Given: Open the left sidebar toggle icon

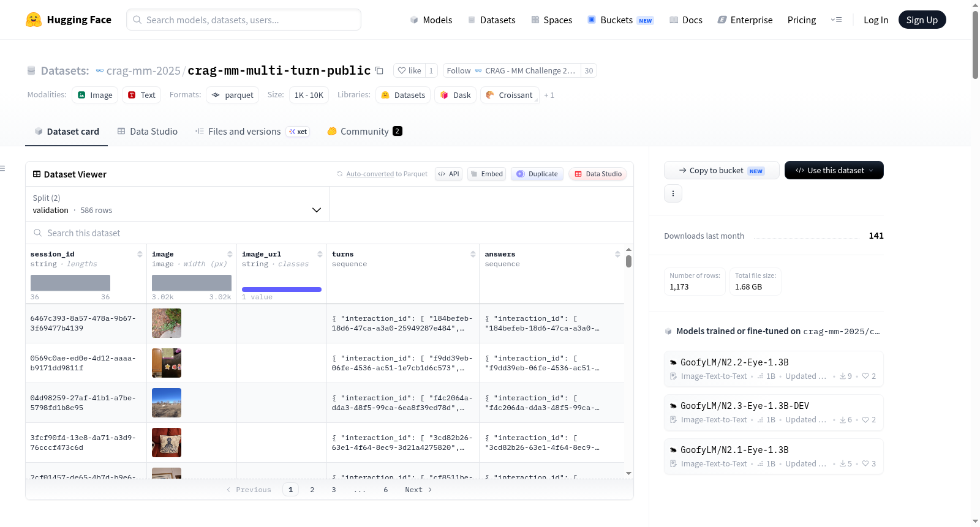Looking at the screenshot, I should click(x=2, y=168).
